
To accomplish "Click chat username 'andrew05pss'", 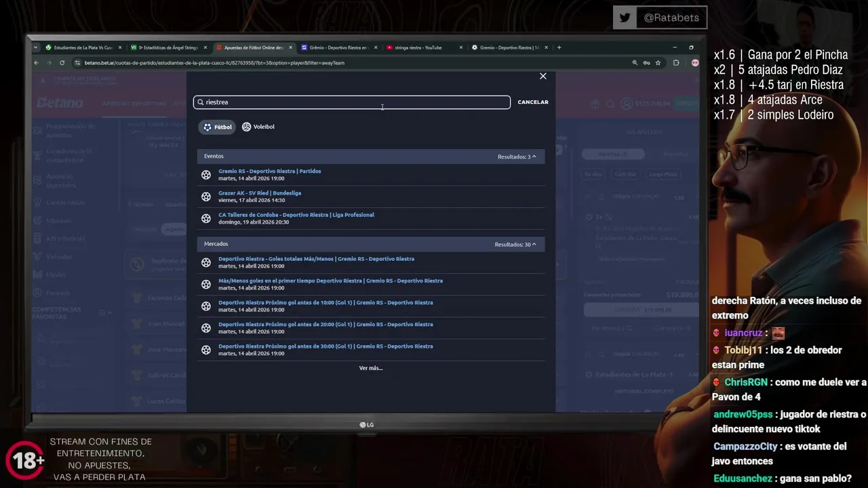I will point(743,414).
